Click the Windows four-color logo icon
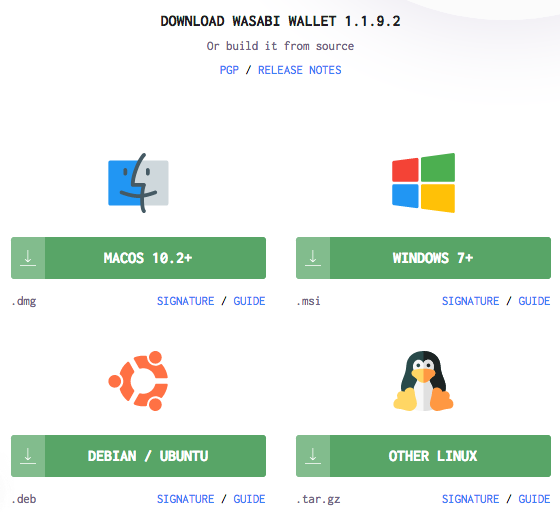The height and width of the screenshot is (512, 560). coord(423,183)
